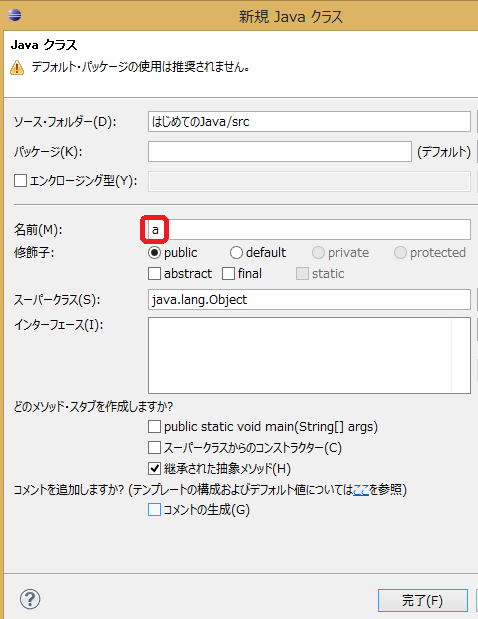Click the Eclipse icon in title bar
This screenshot has height=619, width=478.
[x=15, y=15]
